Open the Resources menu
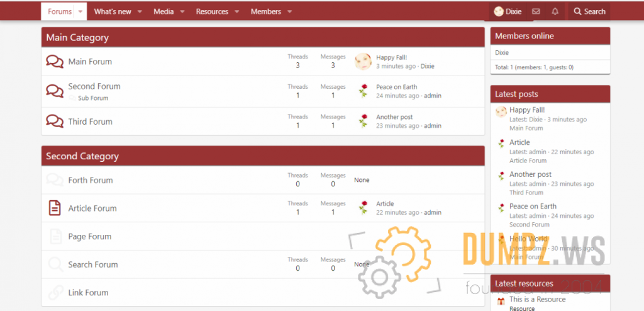 point(212,11)
